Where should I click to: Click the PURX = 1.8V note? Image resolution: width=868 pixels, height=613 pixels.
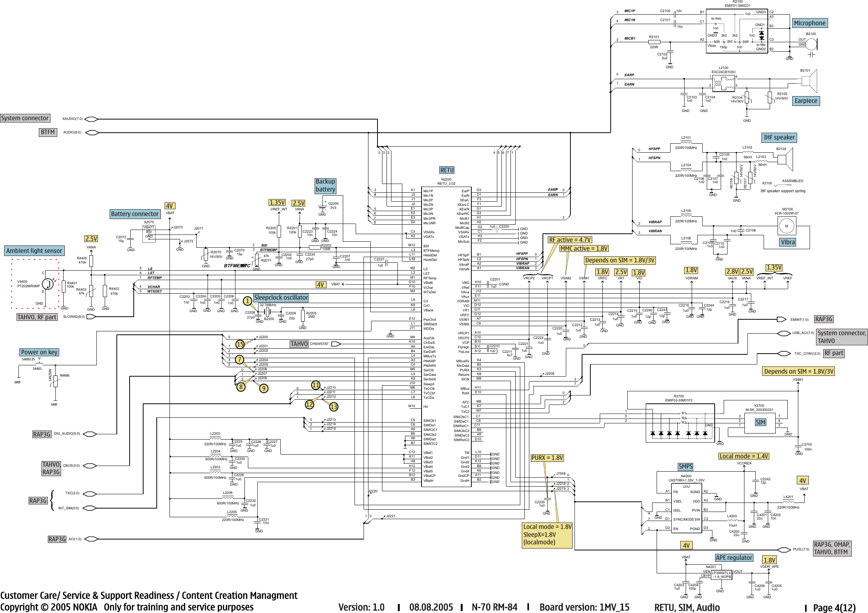pos(547,458)
